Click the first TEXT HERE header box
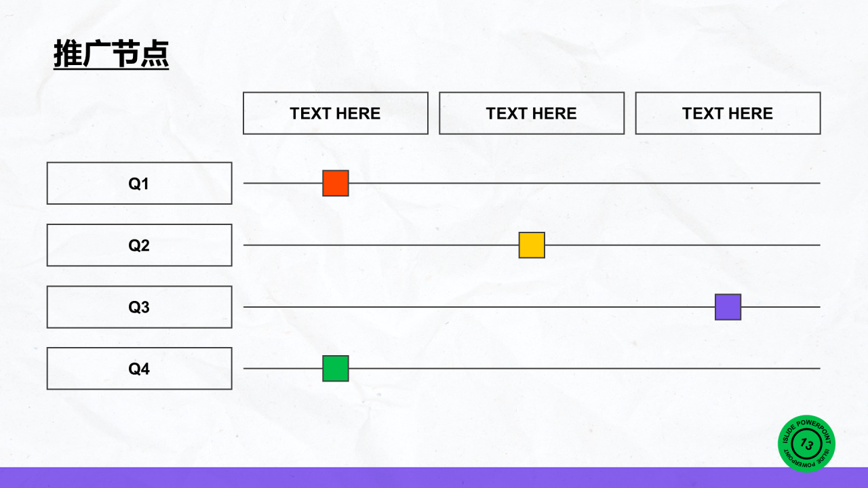This screenshot has width=868, height=488. click(x=336, y=113)
